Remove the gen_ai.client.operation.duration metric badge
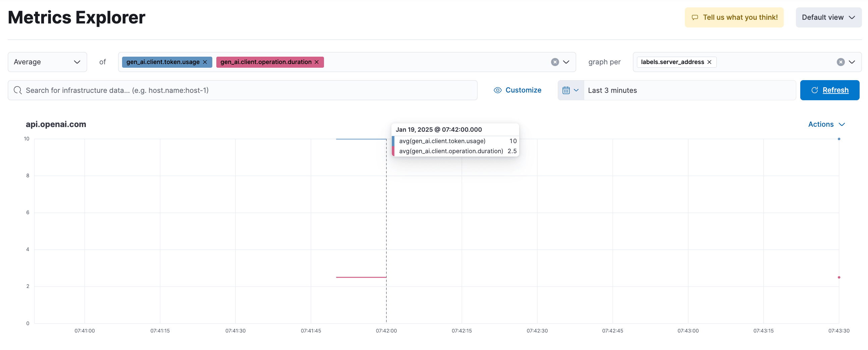Screen dimensions: 868x350 point(316,62)
